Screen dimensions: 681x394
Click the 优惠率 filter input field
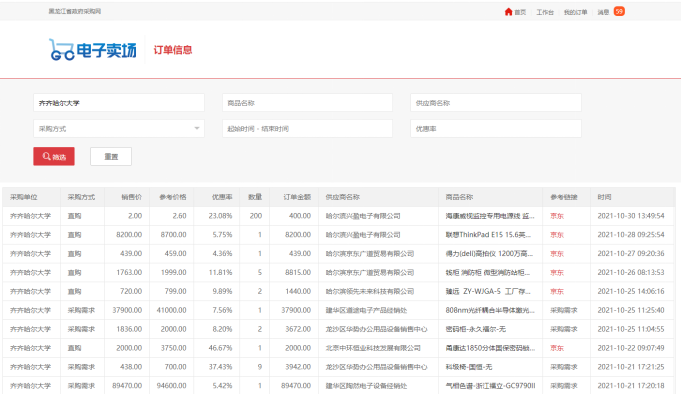[x=496, y=129]
